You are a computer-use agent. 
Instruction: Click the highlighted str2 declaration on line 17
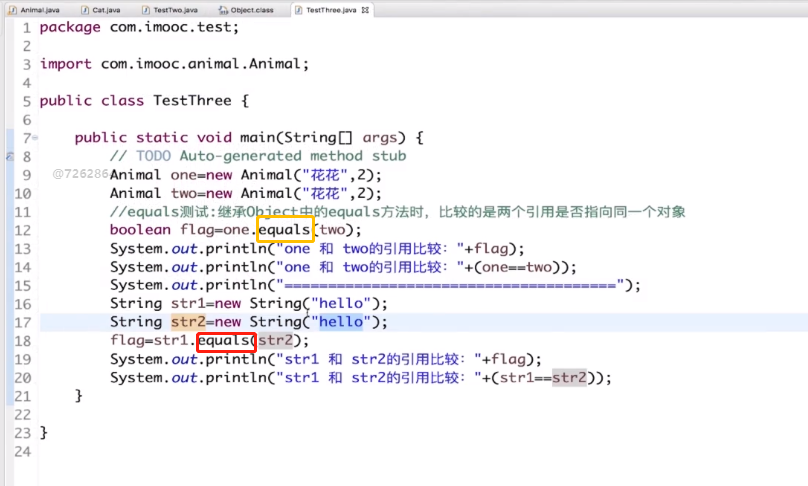188,322
